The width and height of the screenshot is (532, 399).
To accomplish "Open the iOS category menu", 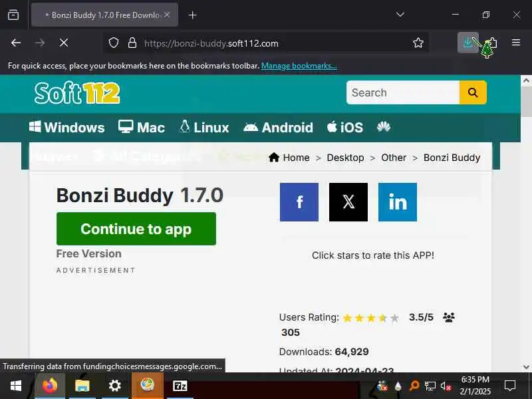I will (345, 128).
